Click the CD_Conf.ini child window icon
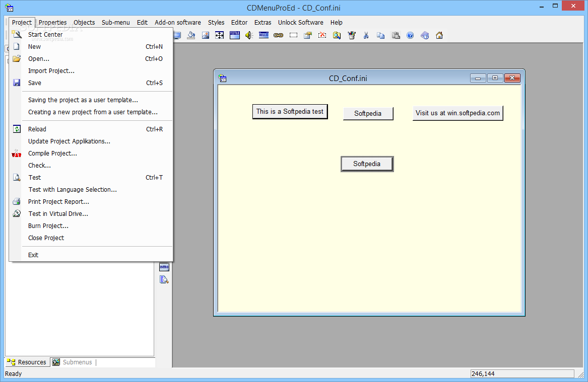Screen dimensions: 588x382 coord(223,79)
